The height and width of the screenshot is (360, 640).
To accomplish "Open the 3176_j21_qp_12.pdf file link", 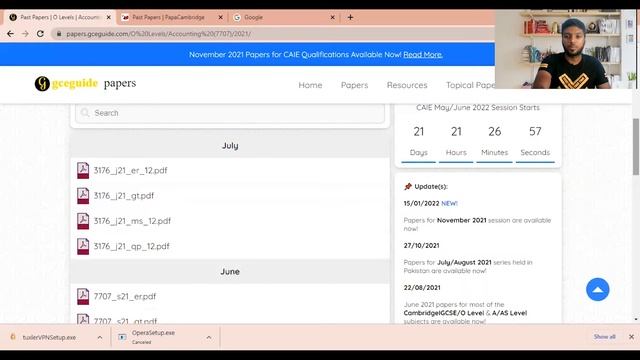I will [x=131, y=247].
